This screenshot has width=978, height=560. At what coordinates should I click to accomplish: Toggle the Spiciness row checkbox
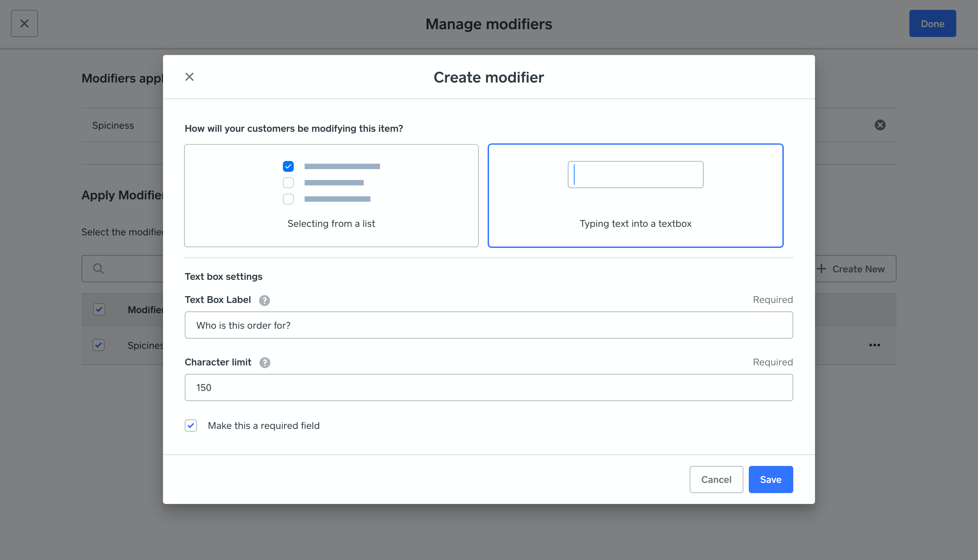coord(98,345)
